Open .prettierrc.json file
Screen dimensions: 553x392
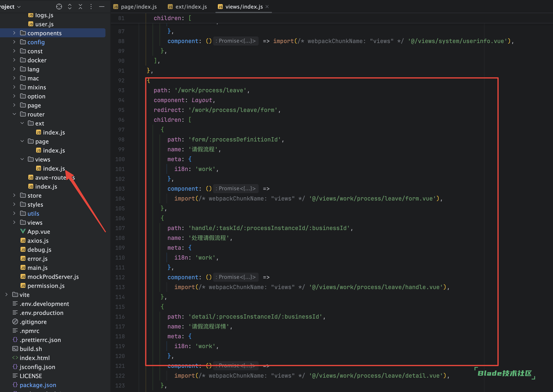(x=37, y=340)
